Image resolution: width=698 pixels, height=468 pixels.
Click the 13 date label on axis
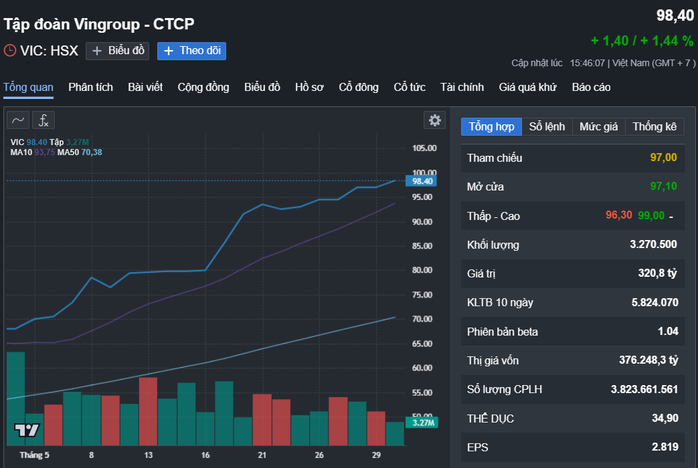coord(148,455)
